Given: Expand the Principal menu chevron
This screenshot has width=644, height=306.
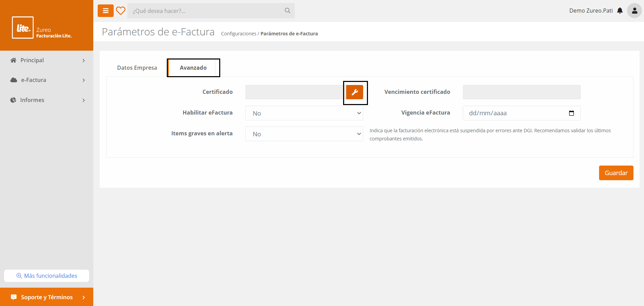Looking at the screenshot, I should point(84,61).
